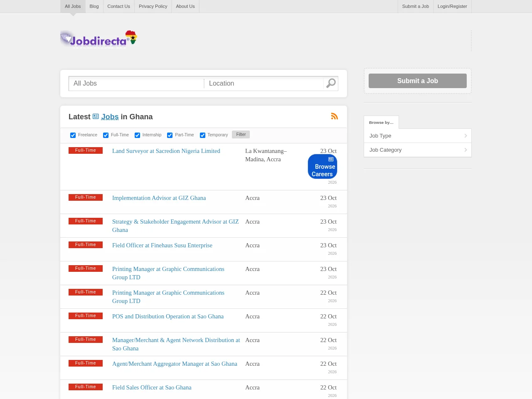
Task: Open Field Officer at Finehaus Susu Enterprise
Action: coord(162,245)
